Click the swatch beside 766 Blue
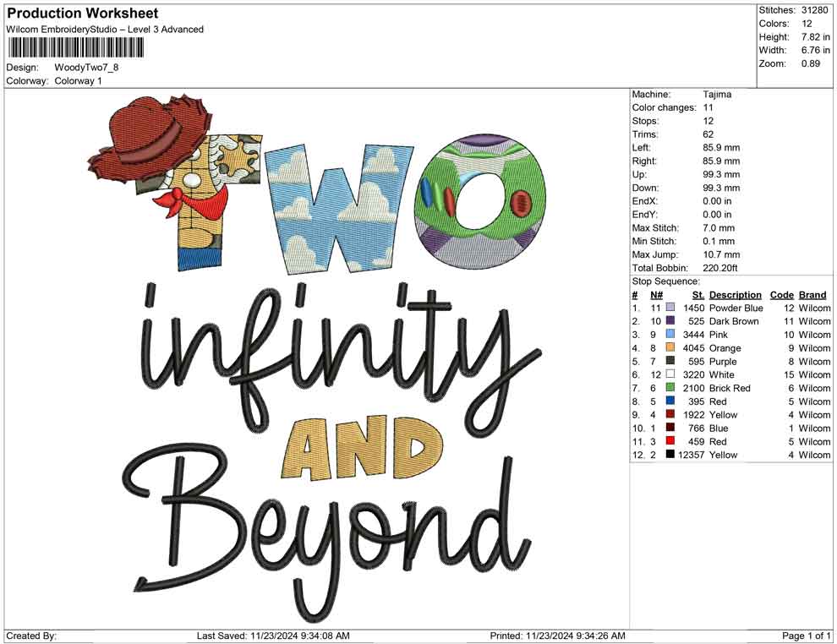The height and width of the screenshot is (644, 837). click(670, 428)
